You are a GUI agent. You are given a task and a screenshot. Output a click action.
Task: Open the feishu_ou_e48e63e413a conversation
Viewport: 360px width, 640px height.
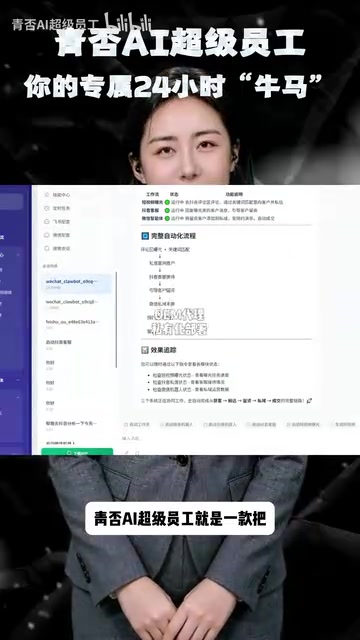point(76,324)
